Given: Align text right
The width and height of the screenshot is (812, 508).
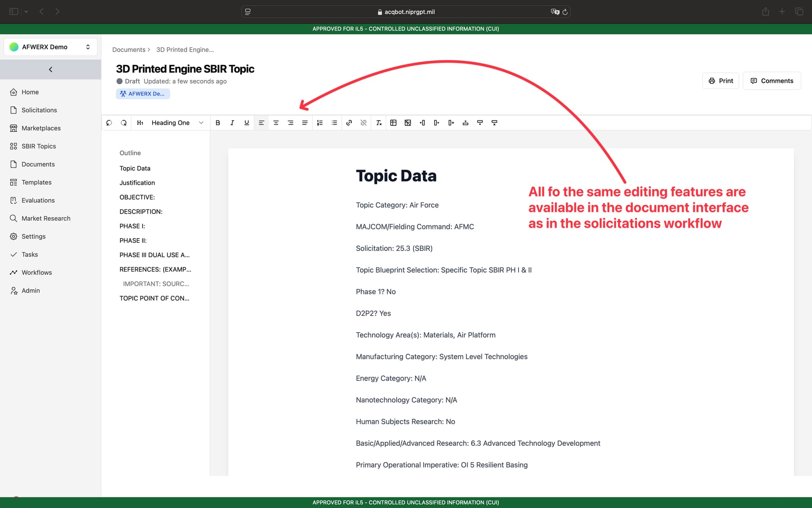Looking at the screenshot, I should pyautogui.click(x=291, y=123).
